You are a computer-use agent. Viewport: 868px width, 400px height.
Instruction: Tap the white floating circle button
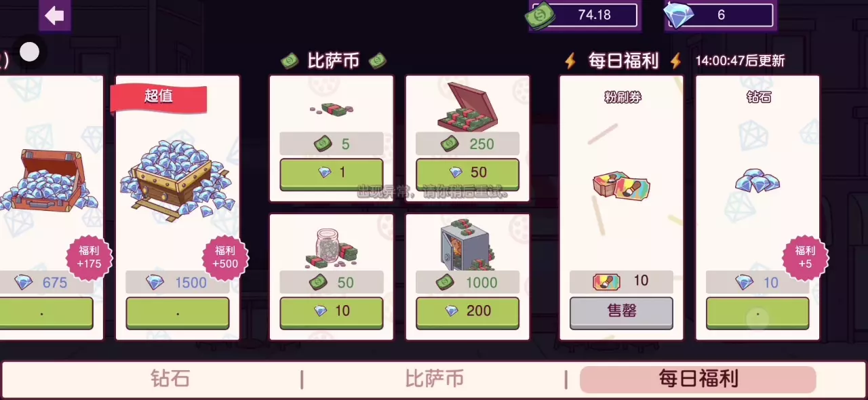pyautogui.click(x=29, y=52)
